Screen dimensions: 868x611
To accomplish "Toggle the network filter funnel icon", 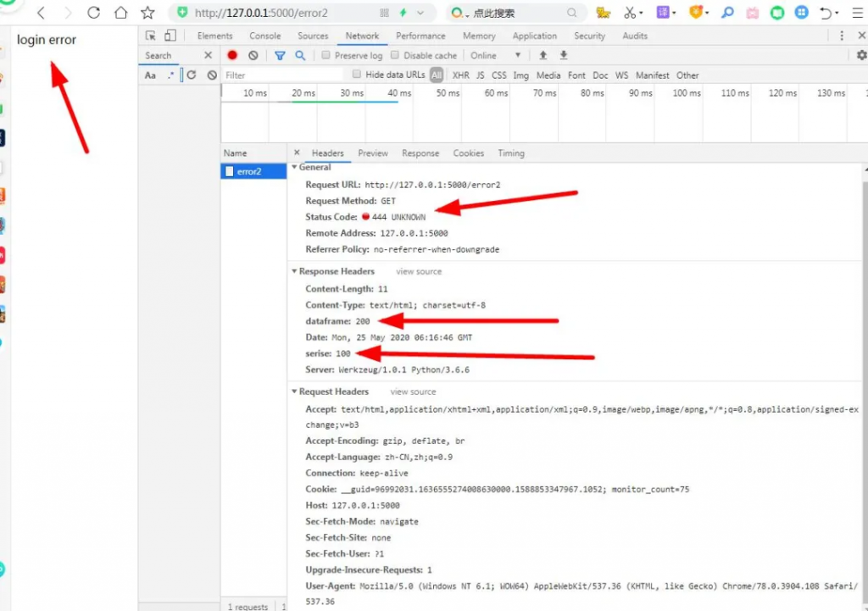I will coord(280,55).
